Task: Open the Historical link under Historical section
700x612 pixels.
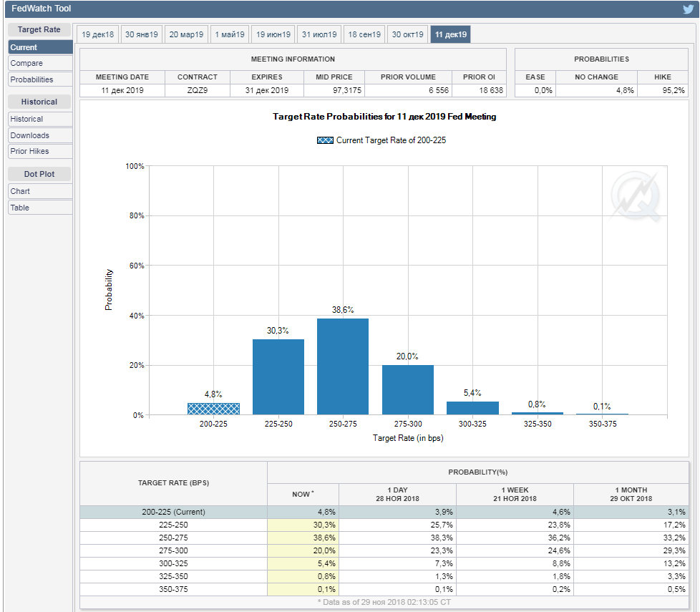Action: click(x=40, y=120)
